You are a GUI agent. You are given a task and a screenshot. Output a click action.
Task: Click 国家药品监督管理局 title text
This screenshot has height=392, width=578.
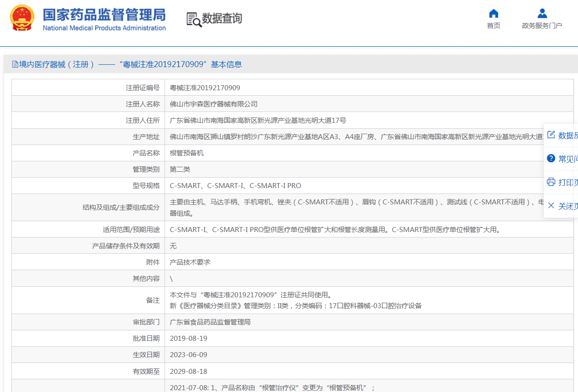[x=104, y=14]
